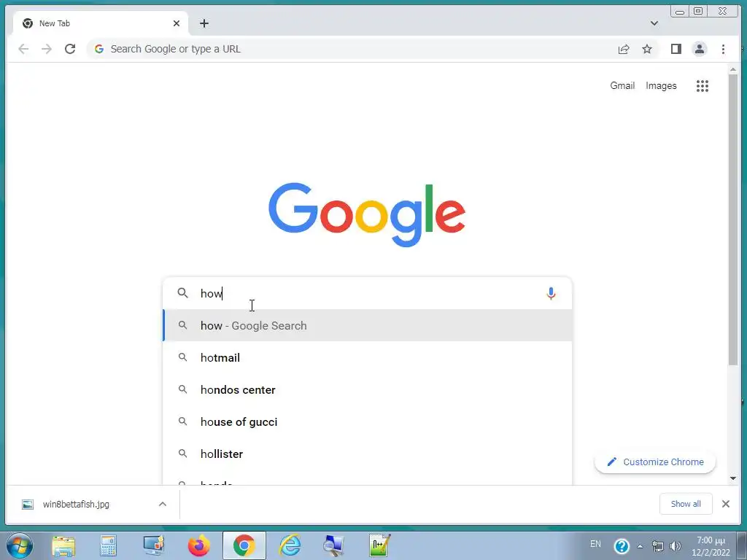
Task: Expand the tab search chevron
Action: 654,23
